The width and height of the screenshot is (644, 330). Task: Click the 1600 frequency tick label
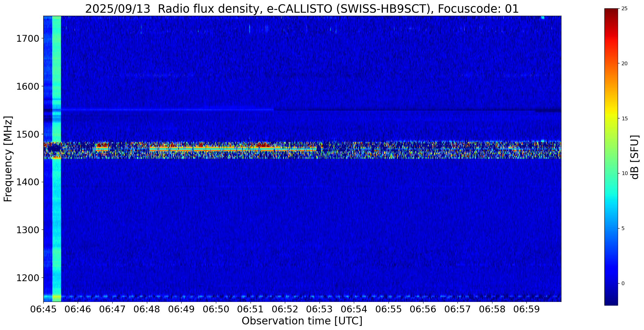(28, 86)
